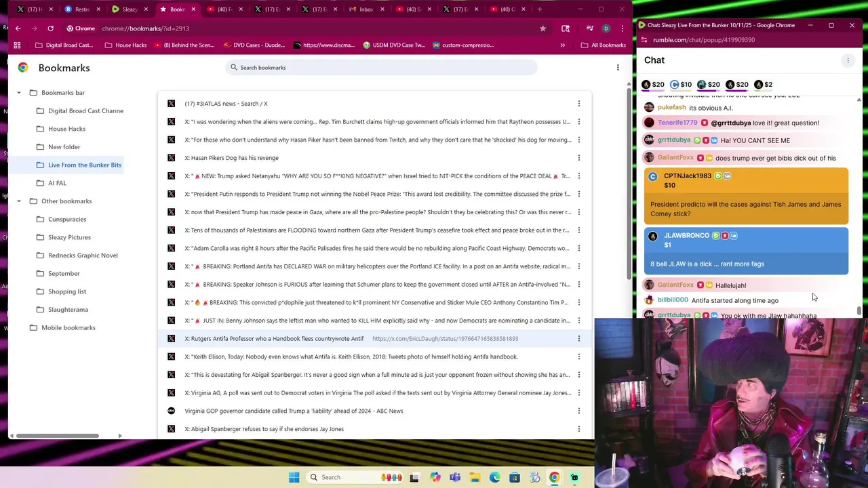The height and width of the screenshot is (488, 868).
Task: Collapse the Bookmarks bar tree arrow
Action: click(x=19, y=93)
